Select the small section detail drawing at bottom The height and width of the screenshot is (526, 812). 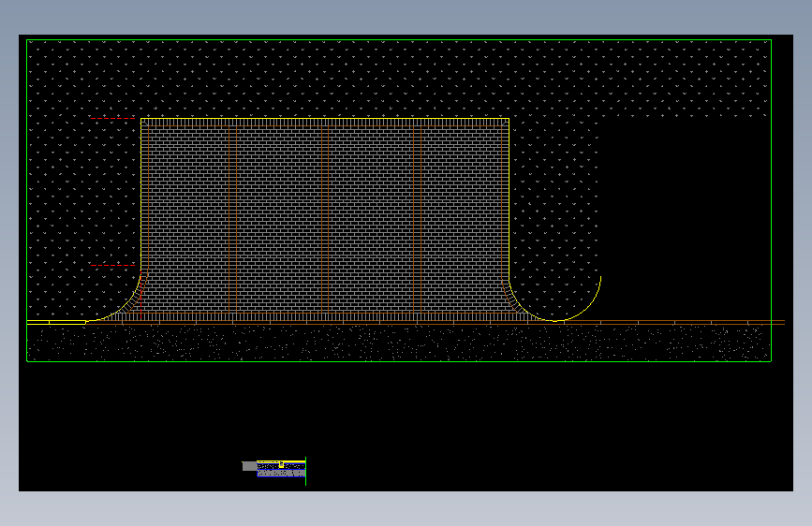click(x=274, y=470)
